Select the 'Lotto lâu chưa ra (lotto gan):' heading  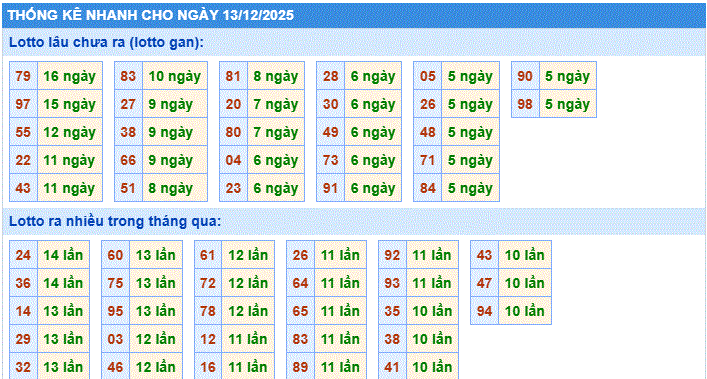(x=106, y=42)
